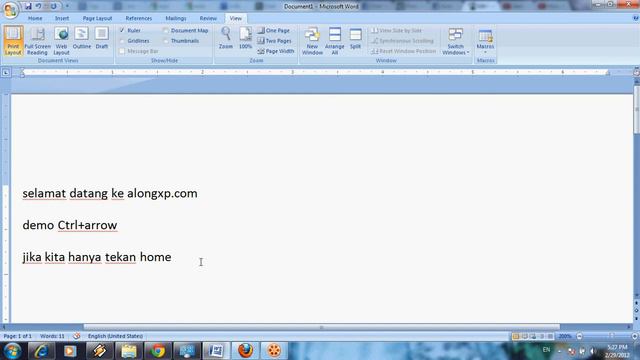Select Print Layout view

pos(13,40)
